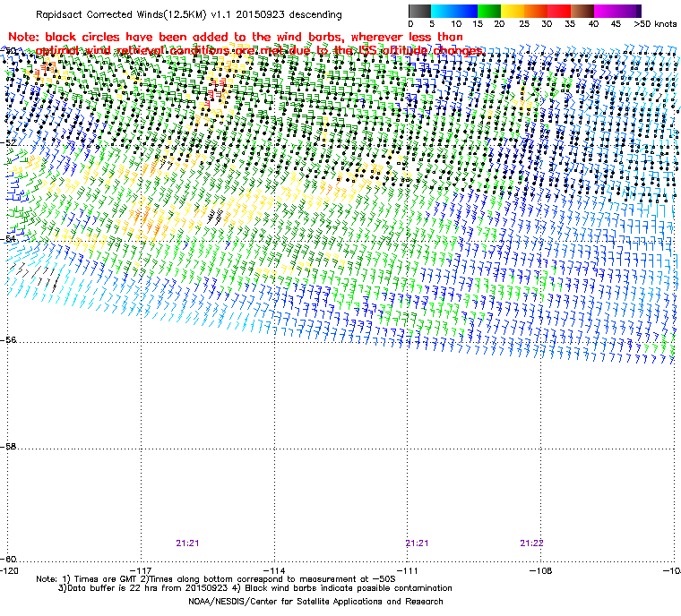Click the '-111' longitude axis label
Viewport: 681px width, 616px height.
point(408,570)
